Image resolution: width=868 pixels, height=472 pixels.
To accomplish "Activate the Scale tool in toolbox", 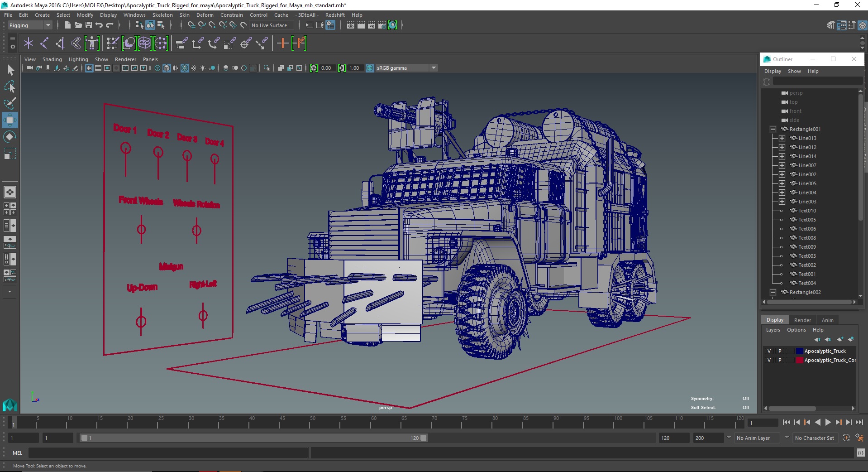I will pos(10,154).
